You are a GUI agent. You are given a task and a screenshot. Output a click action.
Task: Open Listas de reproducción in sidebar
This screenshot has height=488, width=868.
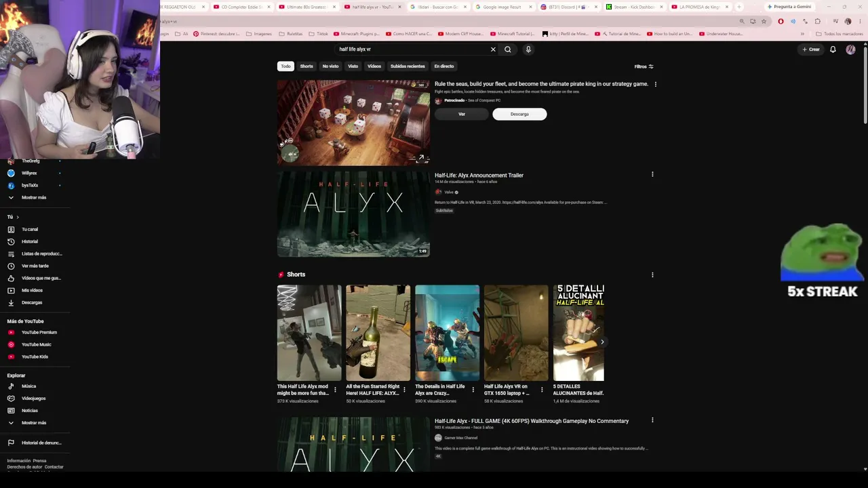click(x=35, y=253)
